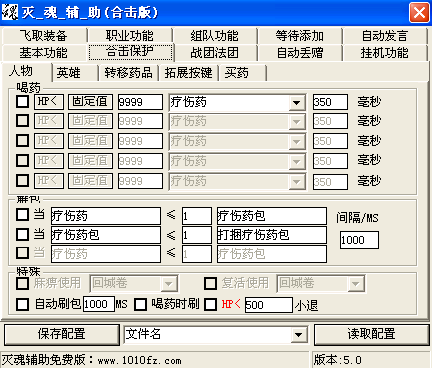Open the 职业功能 tab
Screen dimensions: 432x368
(x=130, y=36)
